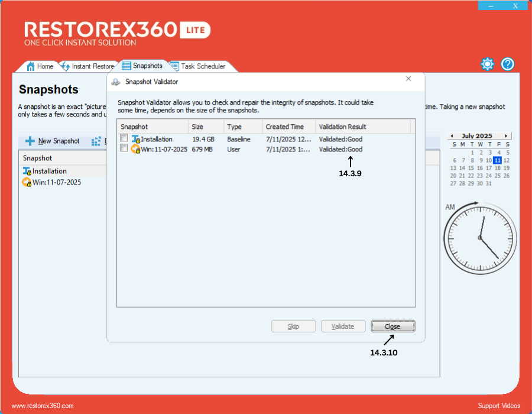The width and height of the screenshot is (532, 414).
Task: Check the Installation snapshot checkbox
Action: [124, 138]
